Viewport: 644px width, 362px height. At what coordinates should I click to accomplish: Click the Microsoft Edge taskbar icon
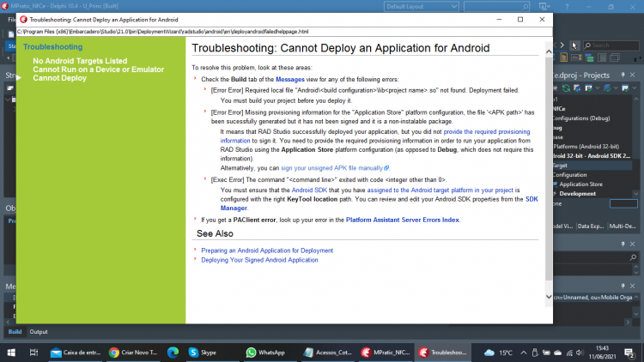173,353
